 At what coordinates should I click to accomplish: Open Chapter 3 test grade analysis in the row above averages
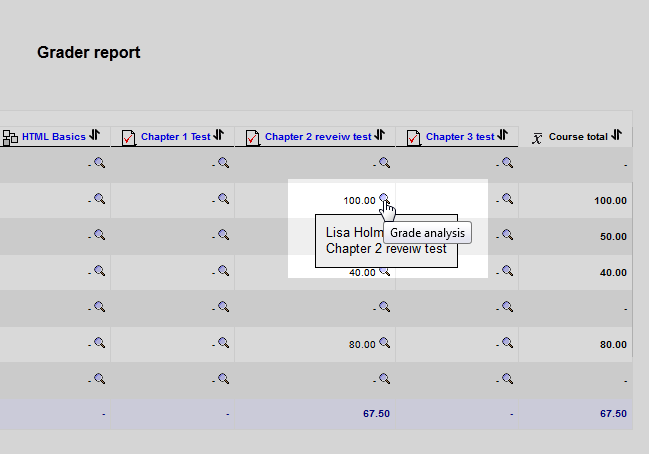[x=508, y=379]
